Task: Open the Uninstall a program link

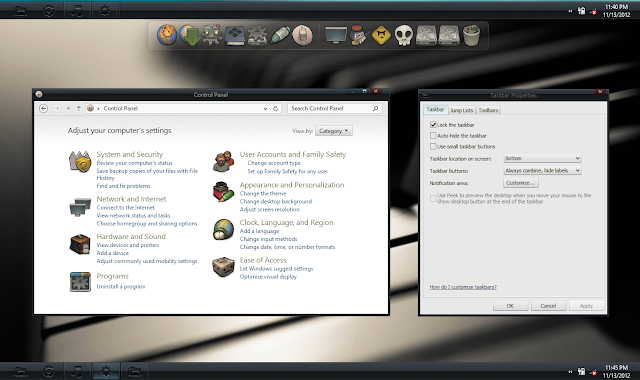Action: (x=121, y=287)
